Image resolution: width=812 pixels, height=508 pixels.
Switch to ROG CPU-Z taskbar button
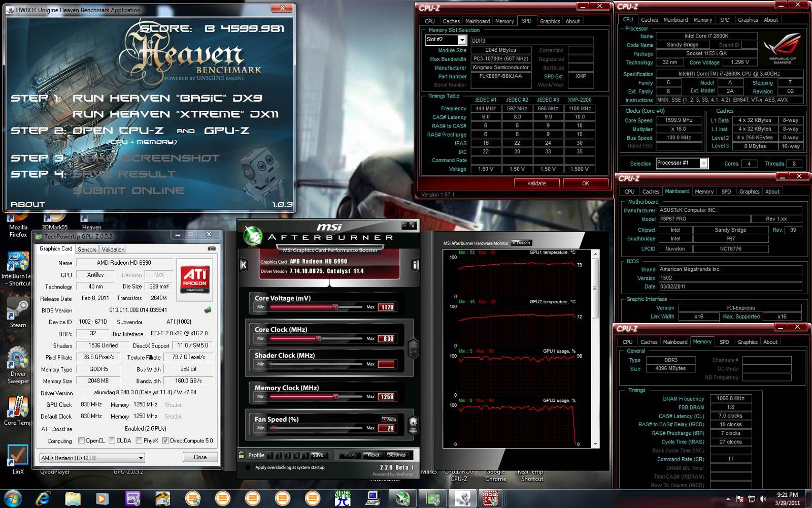point(491,498)
